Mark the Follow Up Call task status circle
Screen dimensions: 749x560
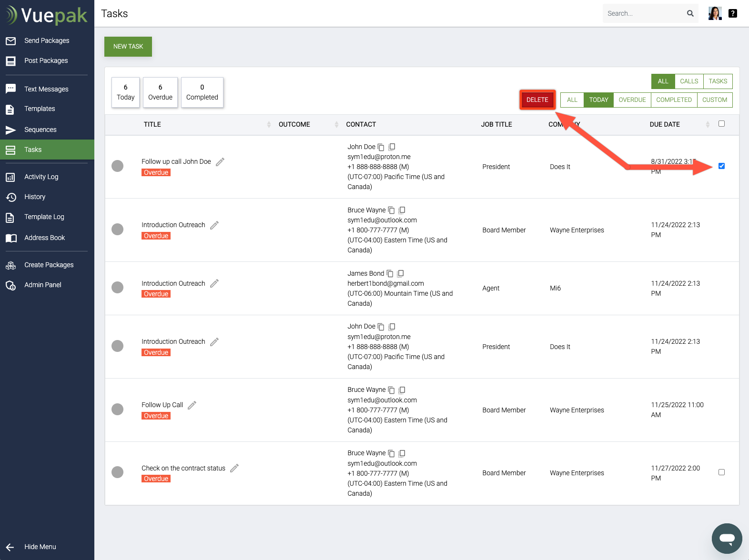(x=117, y=409)
